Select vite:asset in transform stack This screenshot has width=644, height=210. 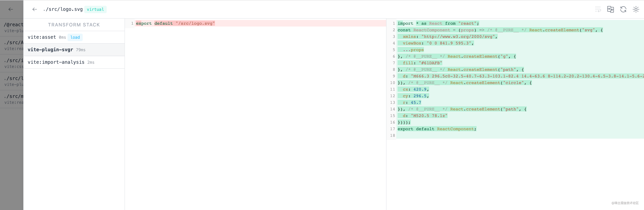click(x=42, y=37)
